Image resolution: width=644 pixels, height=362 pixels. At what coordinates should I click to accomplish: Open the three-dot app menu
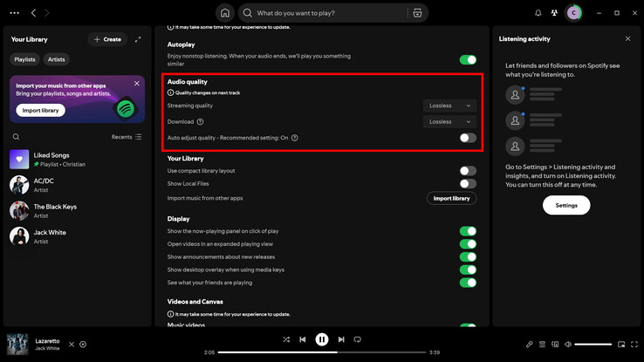pyautogui.click(x=14, y=13)
